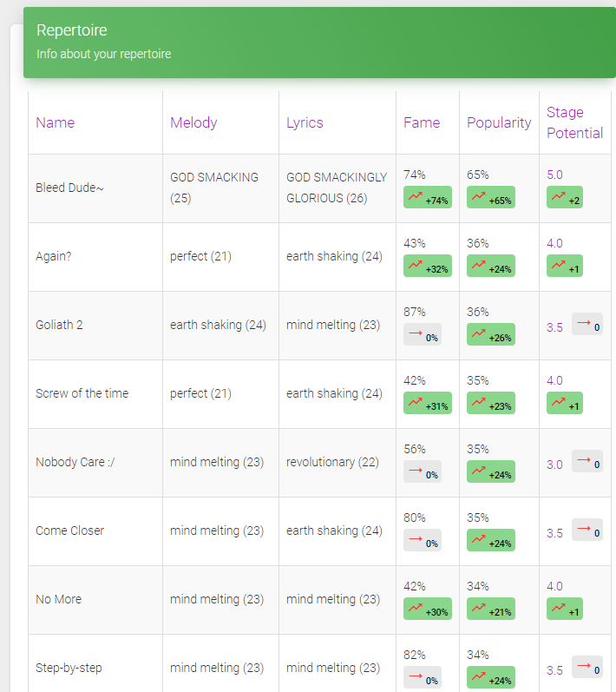Sort by Stage Potential column header
The width and height of the screenshot is (616, 692).
tap(574, 122)
